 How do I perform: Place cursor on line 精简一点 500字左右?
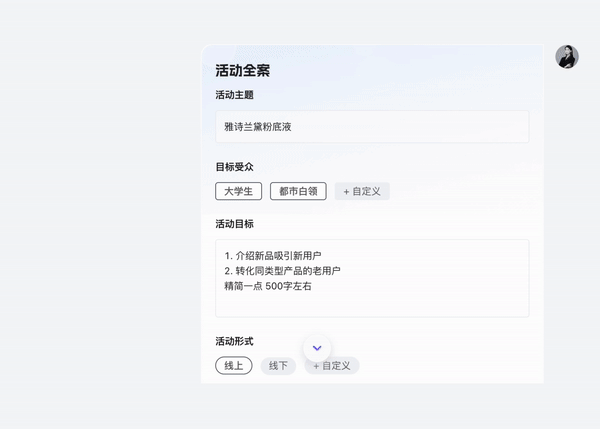click(268, 286)
